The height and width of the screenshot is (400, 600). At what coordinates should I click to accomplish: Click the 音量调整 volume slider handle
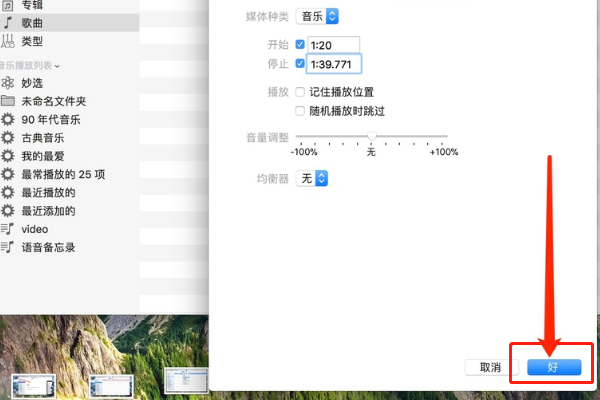coord(372,136)
